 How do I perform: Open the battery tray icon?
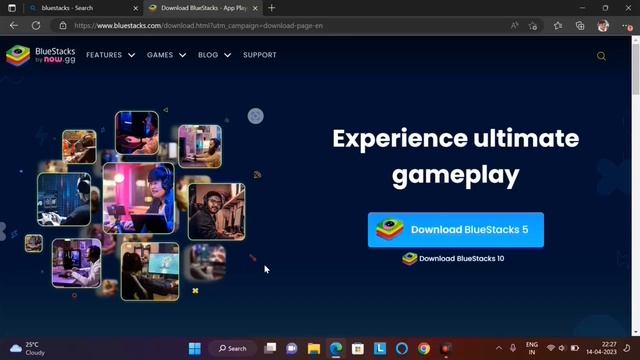(575, 348)
